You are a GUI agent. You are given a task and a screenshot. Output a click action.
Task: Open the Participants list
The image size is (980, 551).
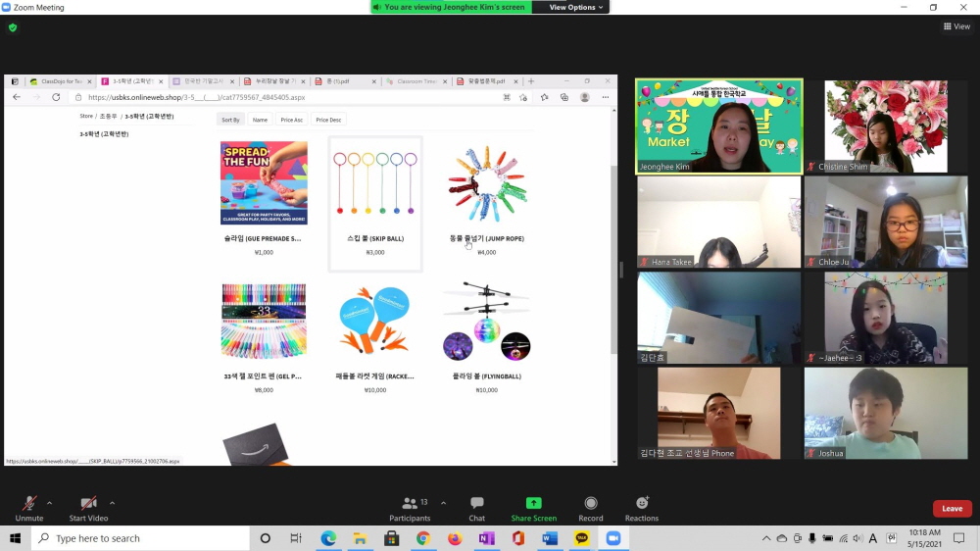pyautogui.click(x=410, y=503)
